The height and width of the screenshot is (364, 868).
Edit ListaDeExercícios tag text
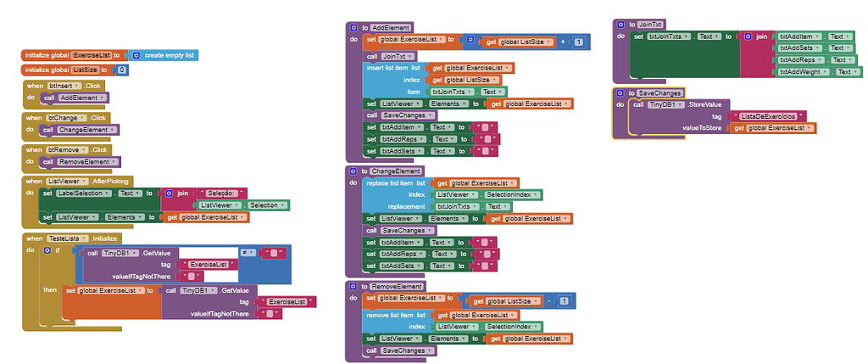[768, 116]
